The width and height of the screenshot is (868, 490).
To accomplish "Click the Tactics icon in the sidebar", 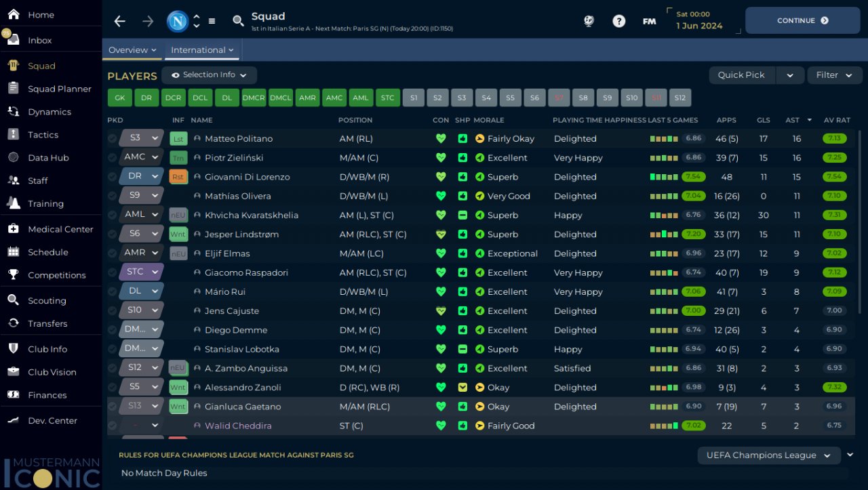I will [14, 134].
